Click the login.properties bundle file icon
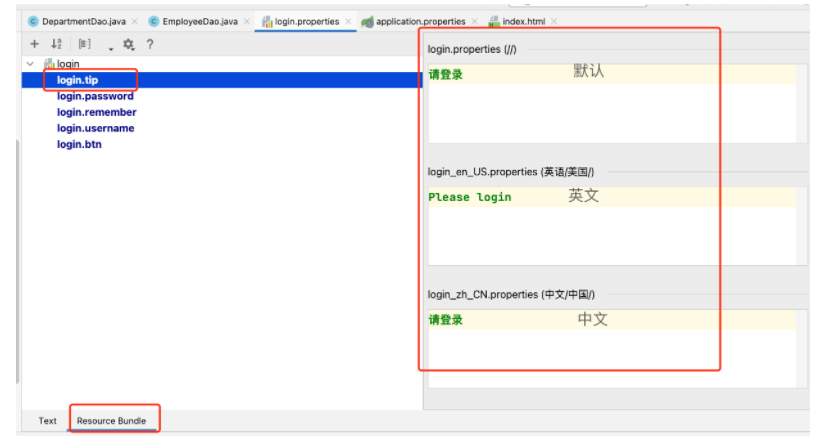The width and height of the screenshot is (814, 436). tap(267, 21)
